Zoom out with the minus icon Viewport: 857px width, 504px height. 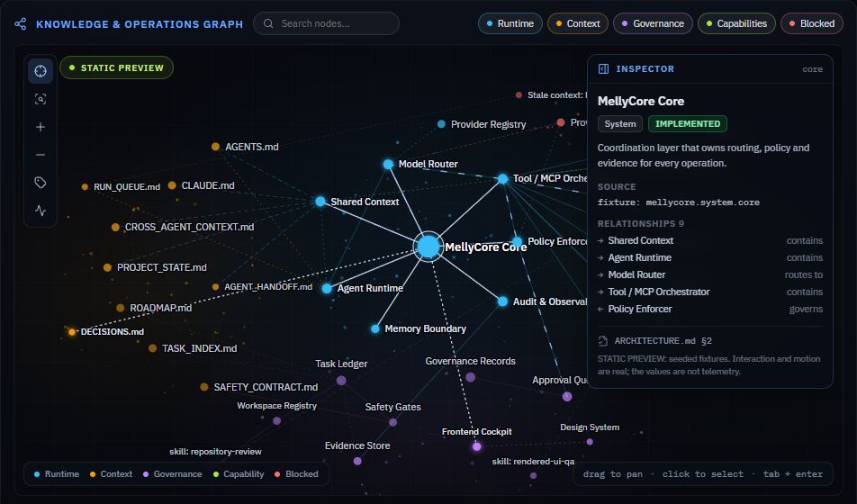point(41,155)
